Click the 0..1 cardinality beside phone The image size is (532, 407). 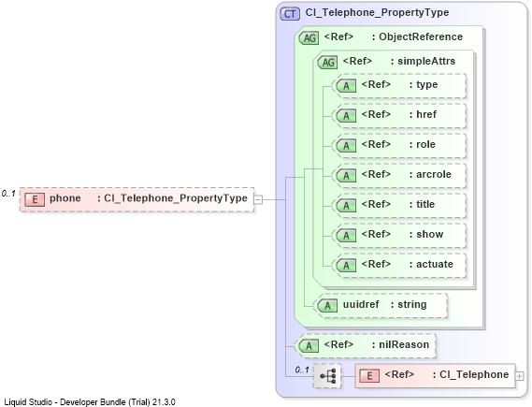pyautogui.click(x=8, y=194)
